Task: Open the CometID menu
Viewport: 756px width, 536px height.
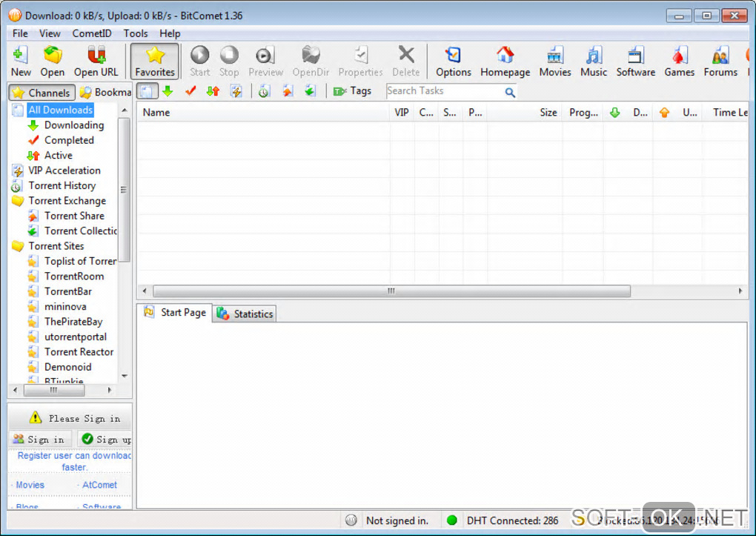Action: point(92,33)
